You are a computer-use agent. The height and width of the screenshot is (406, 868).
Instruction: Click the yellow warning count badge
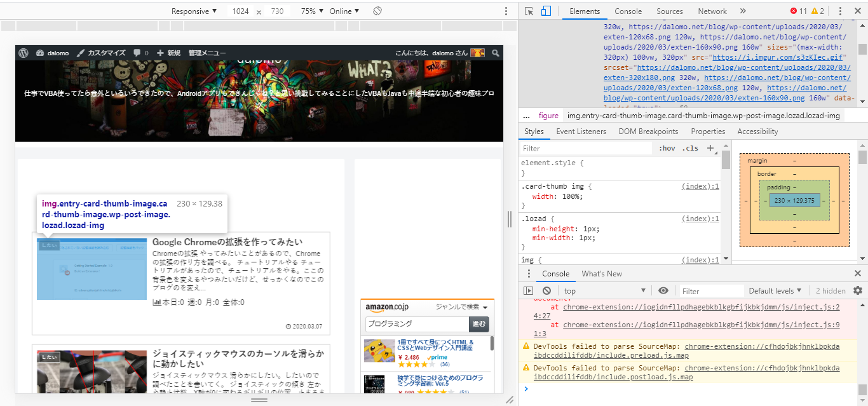818,11
